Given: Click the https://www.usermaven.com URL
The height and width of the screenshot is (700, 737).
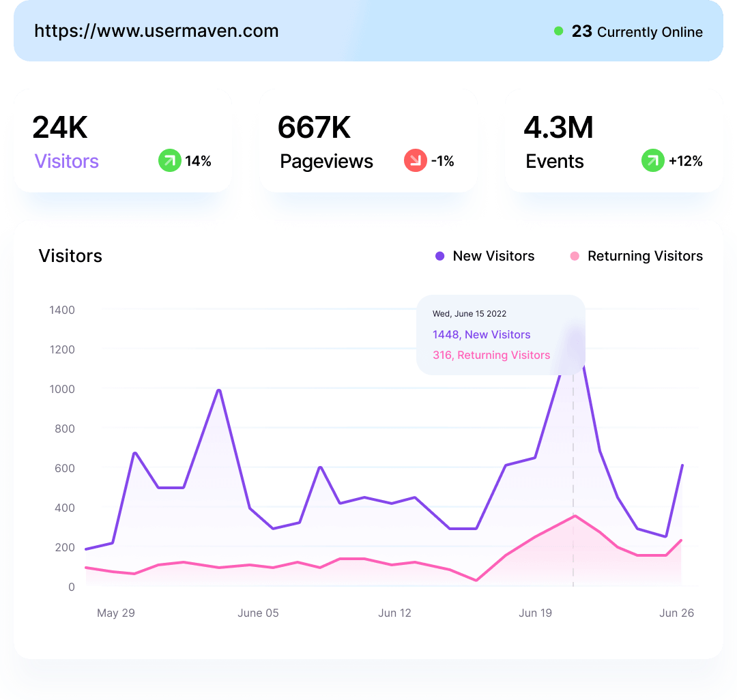Looking at the screenshot, I should [x=156, y=31].
